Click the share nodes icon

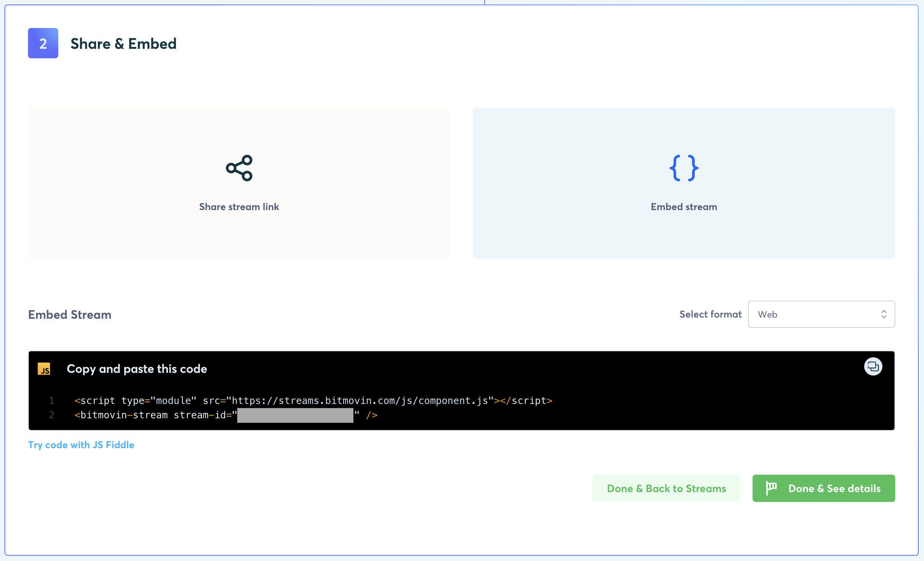[239, 168]
